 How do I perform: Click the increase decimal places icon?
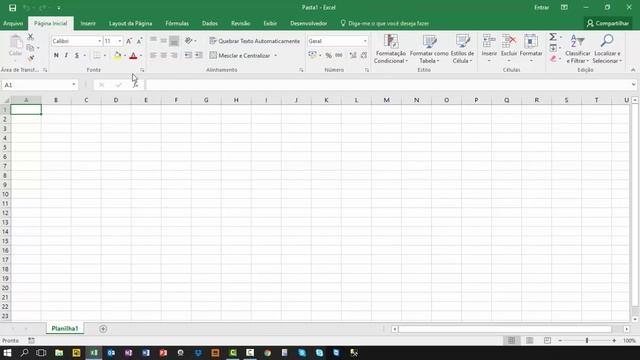353,55
